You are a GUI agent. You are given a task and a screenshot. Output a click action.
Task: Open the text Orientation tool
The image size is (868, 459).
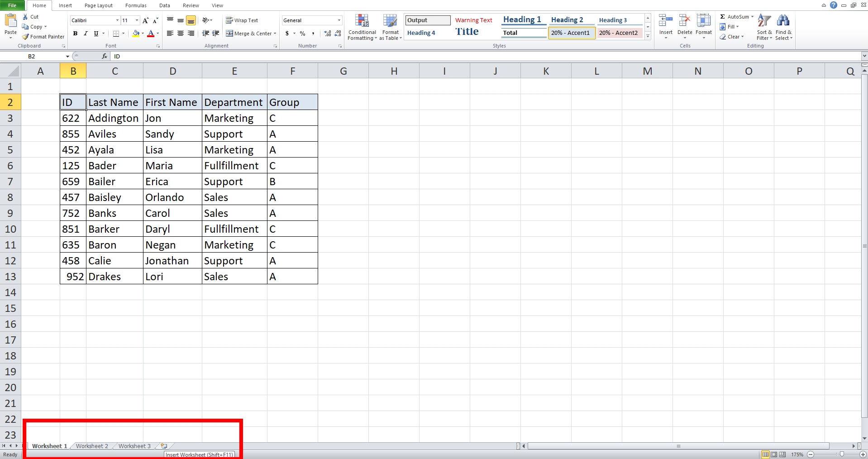pyautogui.click(x=207, y=20)
